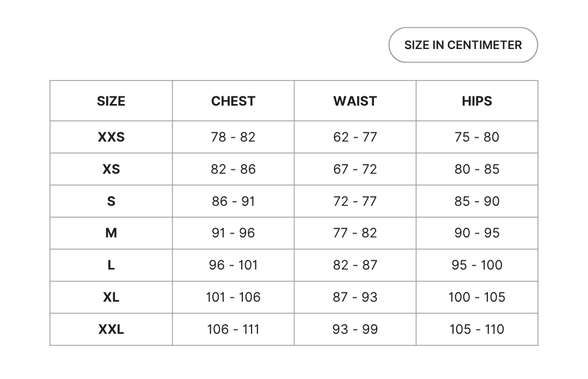Screen dimensions: 588x379
Task: Pick the S size label
Action: pos(111,201)
